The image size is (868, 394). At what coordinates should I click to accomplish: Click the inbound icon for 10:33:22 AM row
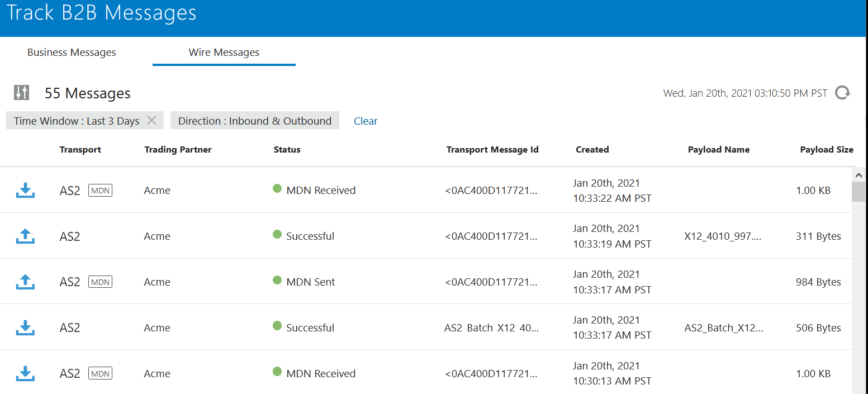click(25, 190)
